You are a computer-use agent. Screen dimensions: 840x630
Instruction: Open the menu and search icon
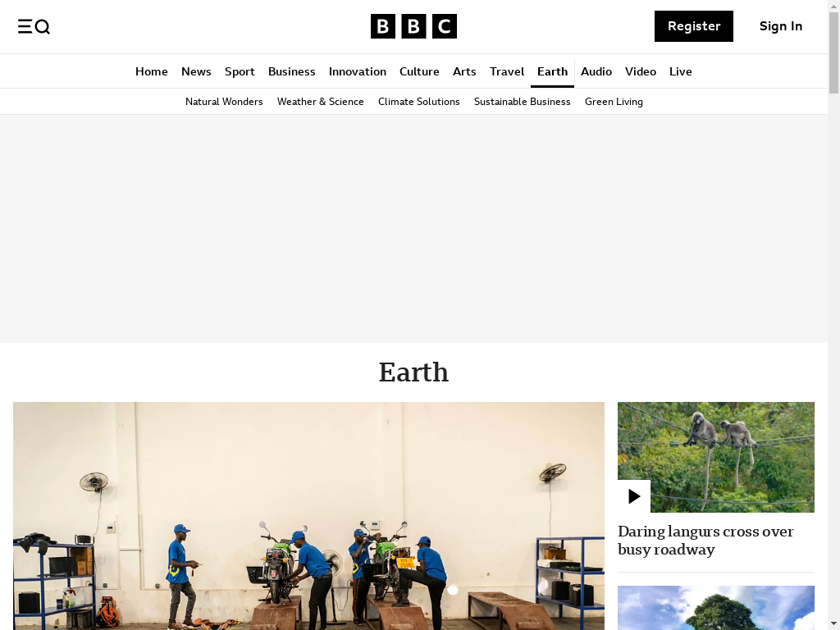coord(34,26)
